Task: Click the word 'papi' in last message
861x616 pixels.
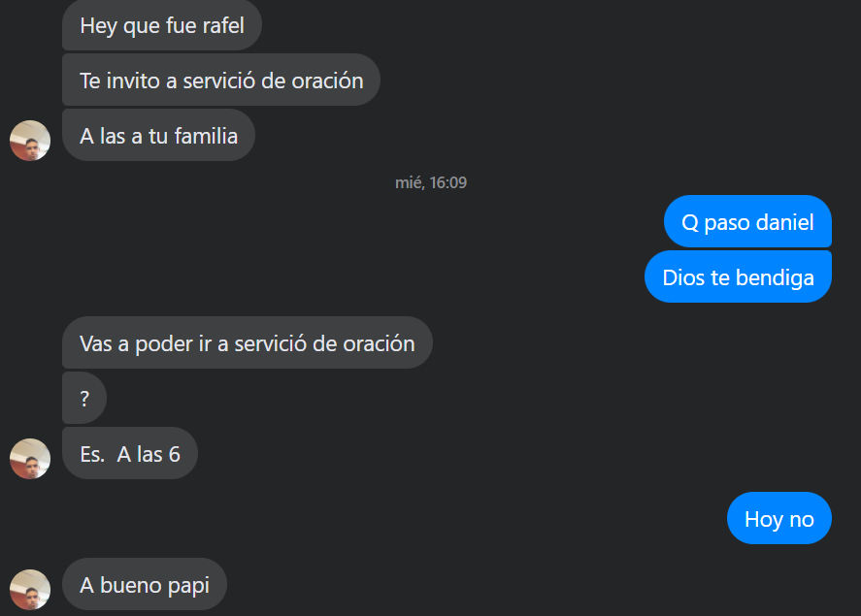Action: pyautogui.click(x=188, y=586)
